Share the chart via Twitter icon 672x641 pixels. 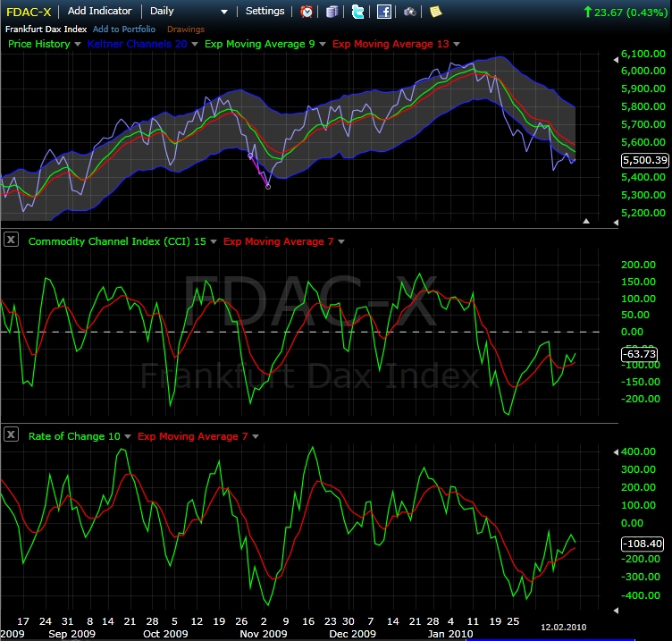[x=357, y=12]
